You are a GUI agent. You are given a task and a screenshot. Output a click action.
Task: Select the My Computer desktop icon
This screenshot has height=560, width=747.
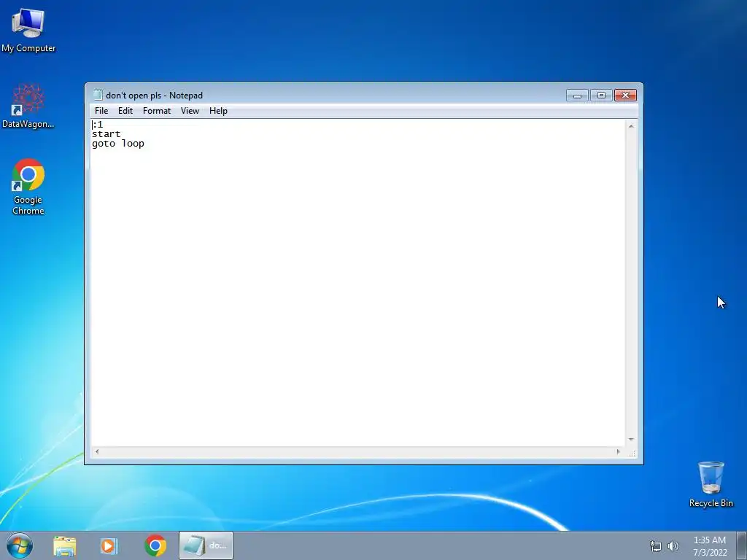(28, 30)
